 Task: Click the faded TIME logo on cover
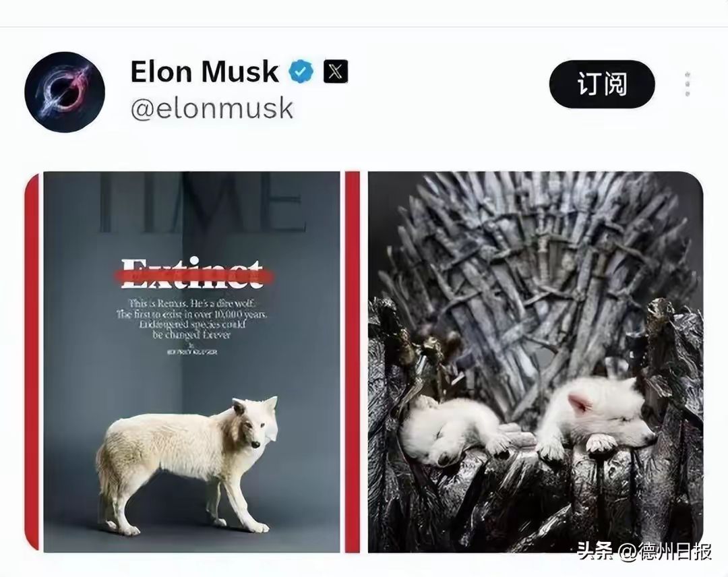[x=202, y=202]
